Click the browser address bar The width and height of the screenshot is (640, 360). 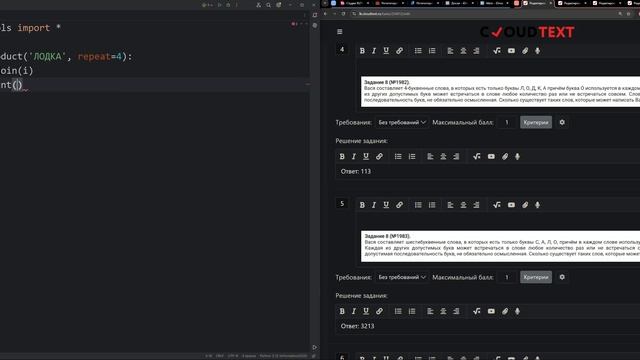coord(482,13)
